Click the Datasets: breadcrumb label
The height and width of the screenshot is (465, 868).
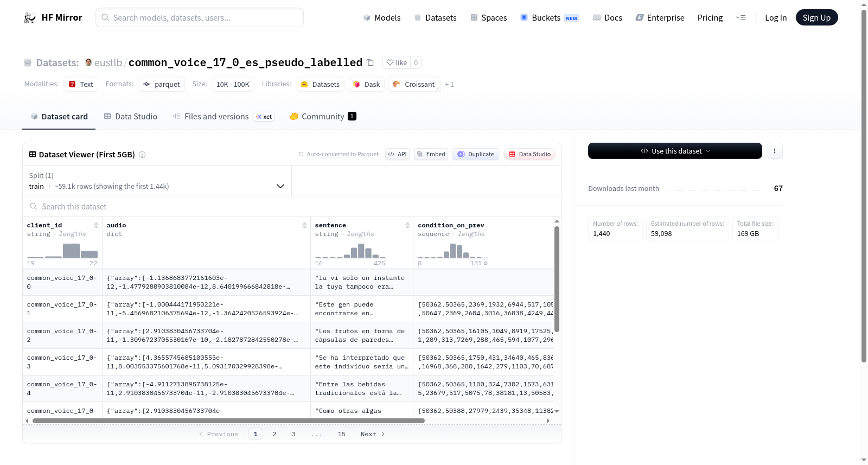[x=58, y=63]
